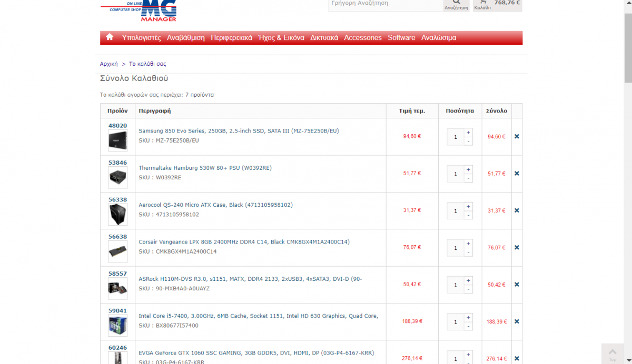Decrease Thermaltake Hamburg quantity
632x364 pixels.
click(x=468, y=178)
